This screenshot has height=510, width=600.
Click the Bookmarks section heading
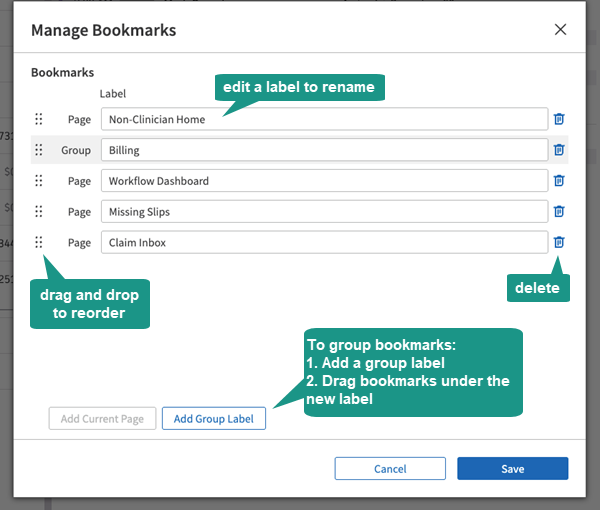tap(62, 72)
